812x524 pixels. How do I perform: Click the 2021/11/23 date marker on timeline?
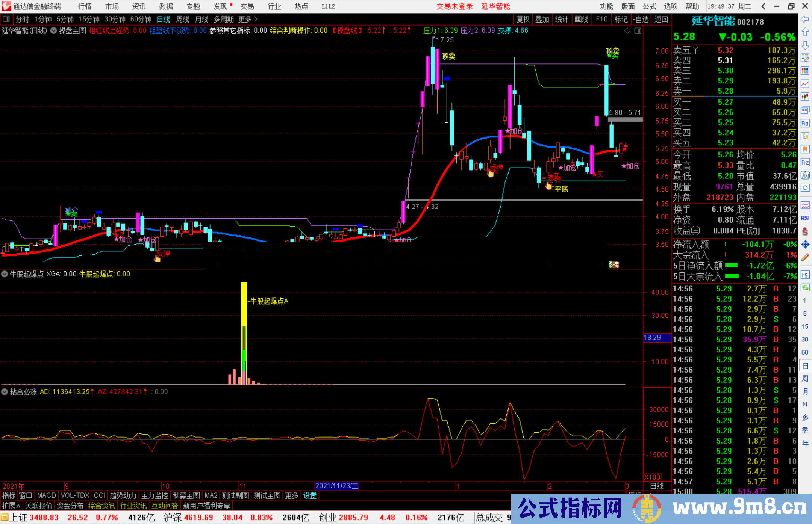pyautogui.click(x=336, y=486)
